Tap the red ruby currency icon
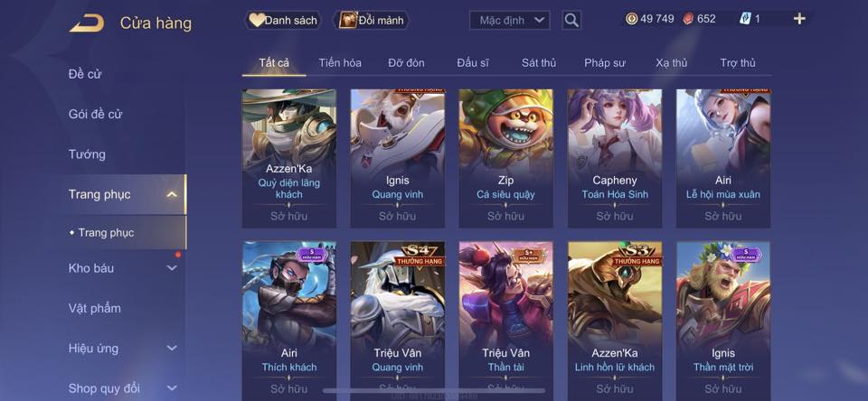This screenshot has height=401, width=868. pyautogui.click(x=687, y=19)
